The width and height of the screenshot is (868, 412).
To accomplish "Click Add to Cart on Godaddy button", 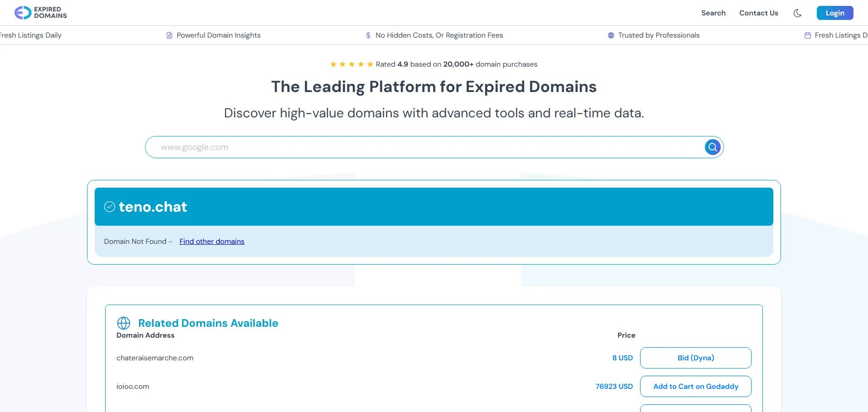I will pyautogui.click(x=695, y=387).
